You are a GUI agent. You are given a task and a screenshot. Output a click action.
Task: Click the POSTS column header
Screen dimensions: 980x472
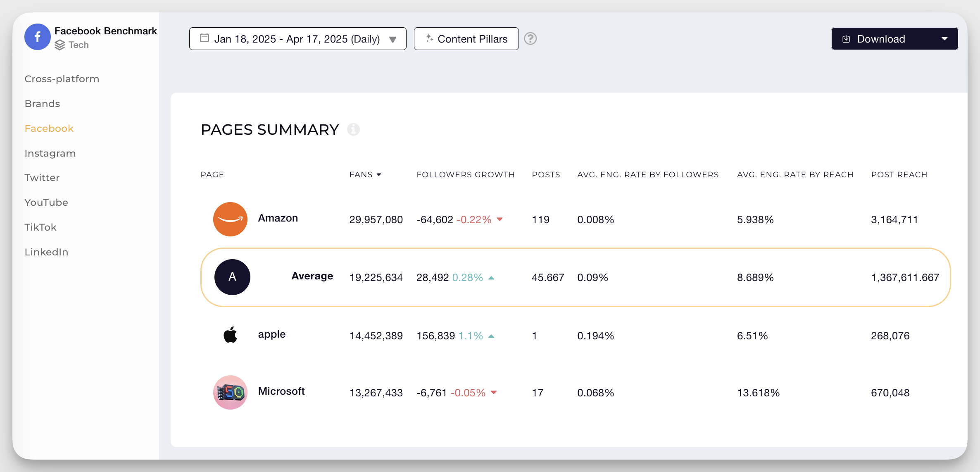pyautogui.click(x=546, y=175)
